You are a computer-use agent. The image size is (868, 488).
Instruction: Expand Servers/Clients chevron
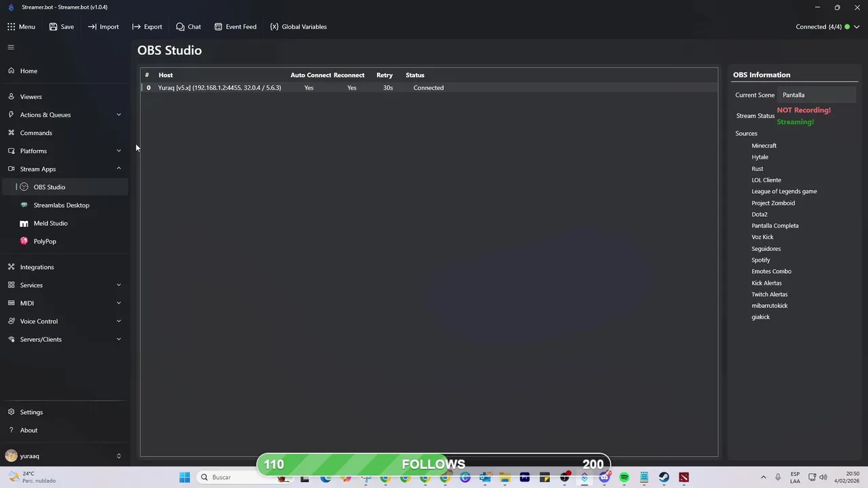119,340
